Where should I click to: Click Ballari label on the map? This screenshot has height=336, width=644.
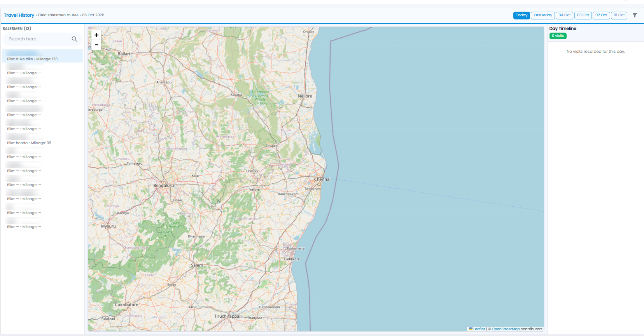124,54
